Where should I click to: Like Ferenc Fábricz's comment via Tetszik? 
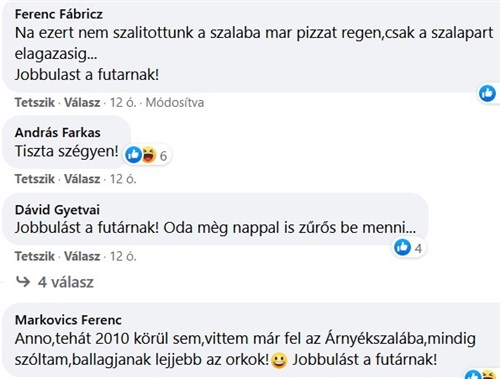click(x=35, y=102)
